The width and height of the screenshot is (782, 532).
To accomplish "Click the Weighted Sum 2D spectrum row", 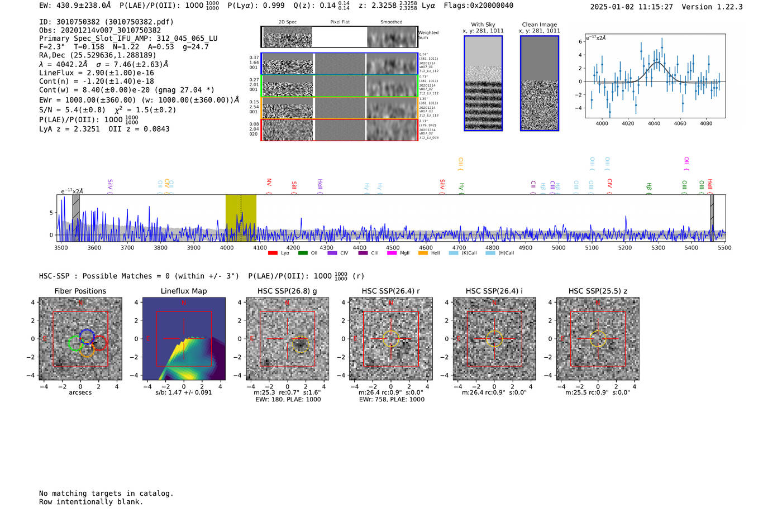I will click(x=340, y=37).
